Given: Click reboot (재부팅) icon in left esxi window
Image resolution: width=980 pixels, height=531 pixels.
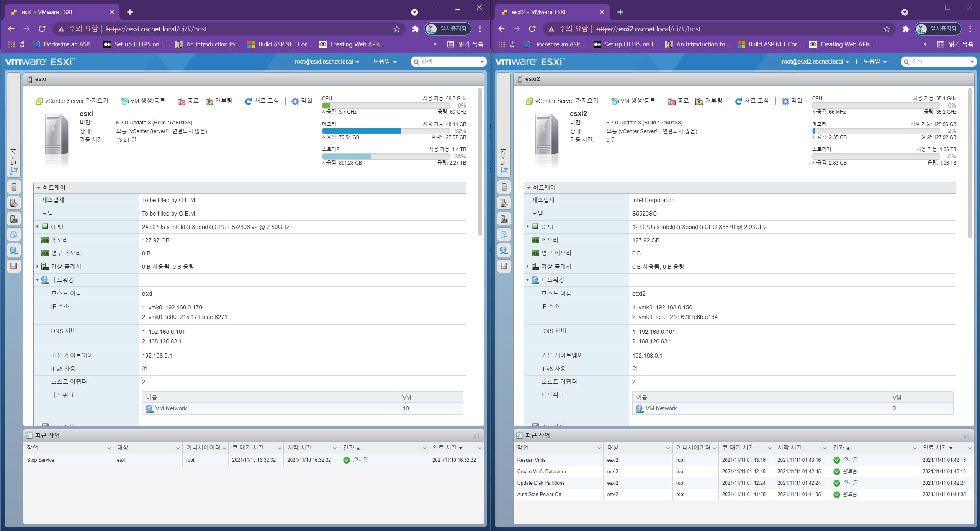Looking at the screenshot, I should point(209,101).
